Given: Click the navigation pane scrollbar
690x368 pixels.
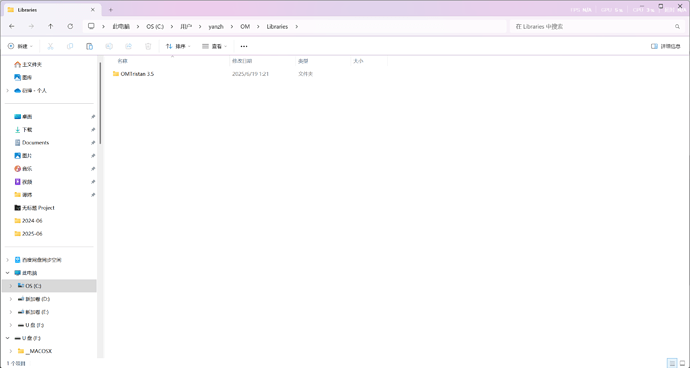Looking at the screenshot, I should point(100,103).
